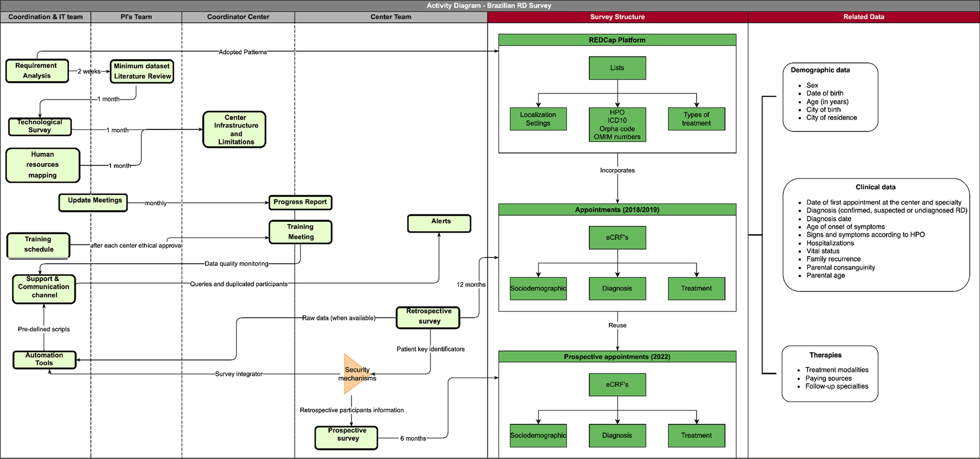980x459 pixels.
Task: Click the red Related Data header
Action: pyautogui.click(x=863, y=17)
